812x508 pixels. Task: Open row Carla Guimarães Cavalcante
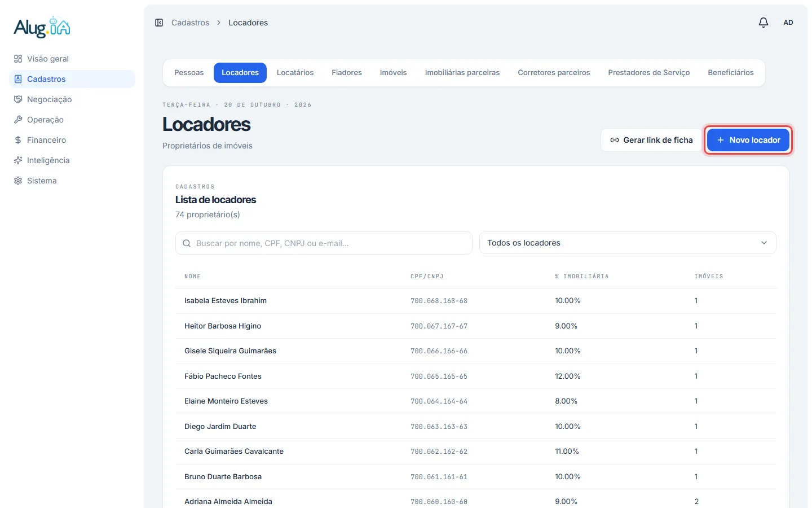pos(476,452)
